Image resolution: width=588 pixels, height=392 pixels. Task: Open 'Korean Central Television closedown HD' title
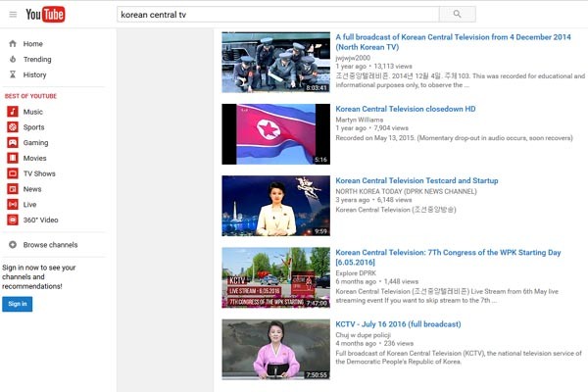pos(406,109)
